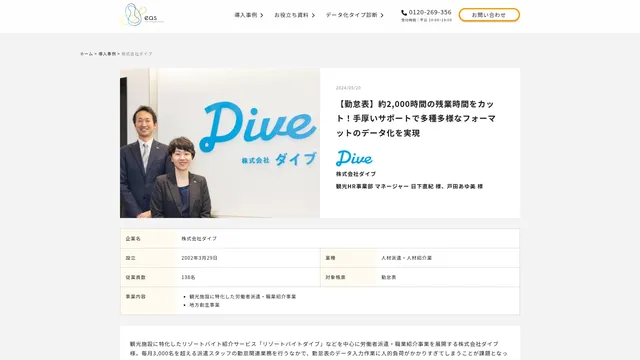Screen dimensions: 640x360
Task: Click the 業種 table label
Action: point(330,258)
